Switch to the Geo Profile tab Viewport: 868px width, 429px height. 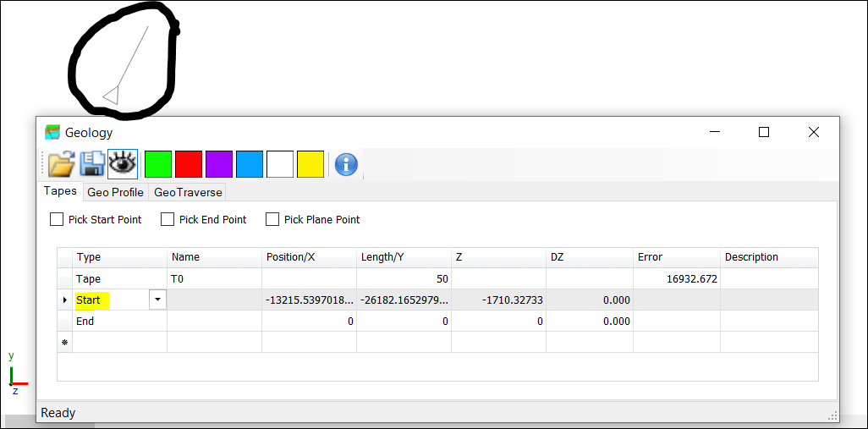116,192
